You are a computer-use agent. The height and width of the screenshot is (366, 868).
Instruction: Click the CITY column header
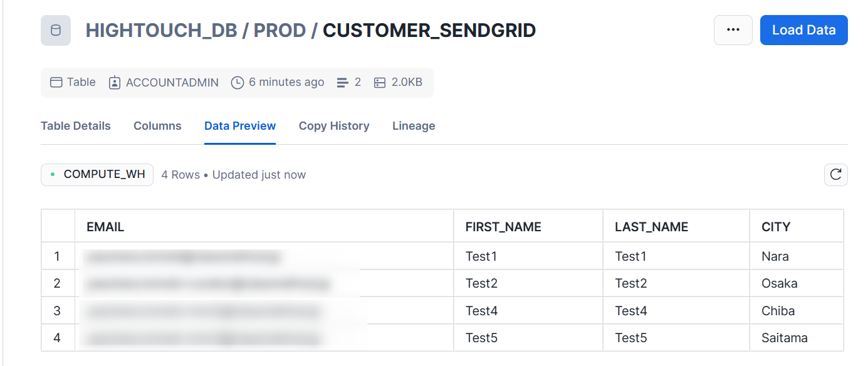775,227
